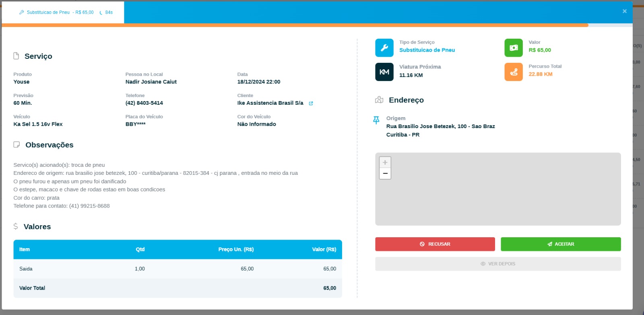Open the external link next to Ike Assistencia
The image size is (644, 315).
[311, 104]
